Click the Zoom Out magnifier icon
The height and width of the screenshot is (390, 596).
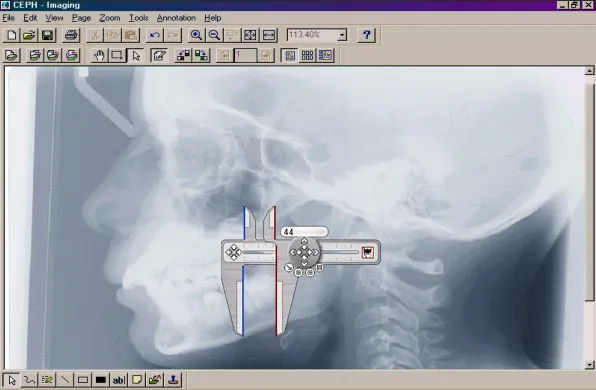tap(214, 35)
